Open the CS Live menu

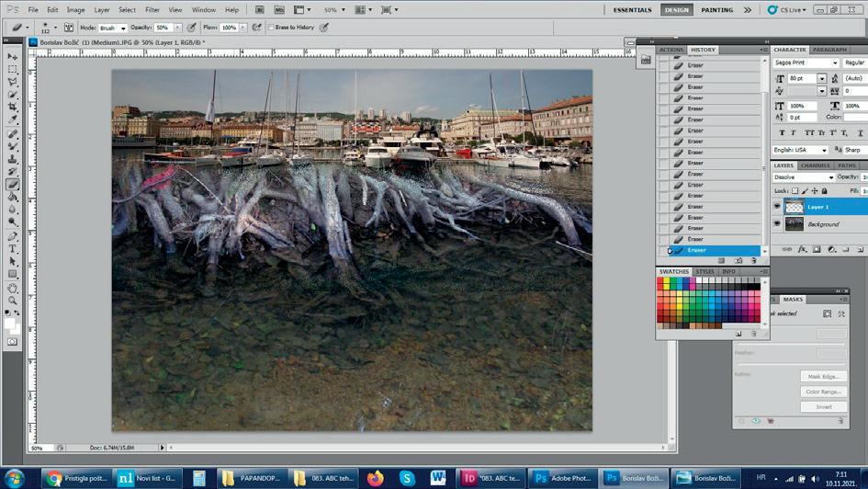(x=786, y=10)
